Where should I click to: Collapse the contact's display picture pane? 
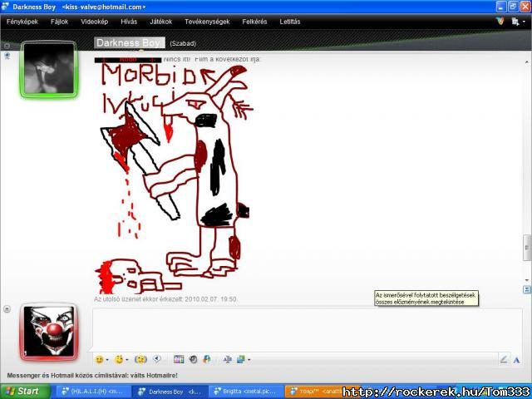click(x=7, y=46)
